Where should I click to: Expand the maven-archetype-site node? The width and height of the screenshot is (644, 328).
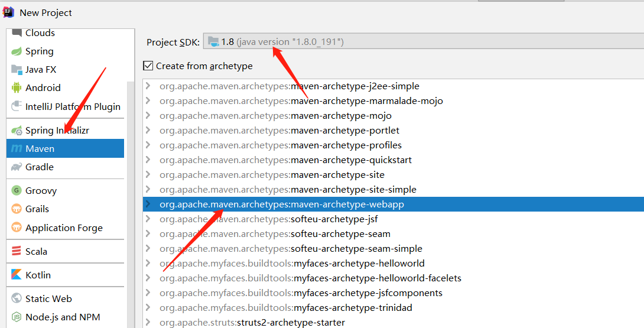point(148,175)
